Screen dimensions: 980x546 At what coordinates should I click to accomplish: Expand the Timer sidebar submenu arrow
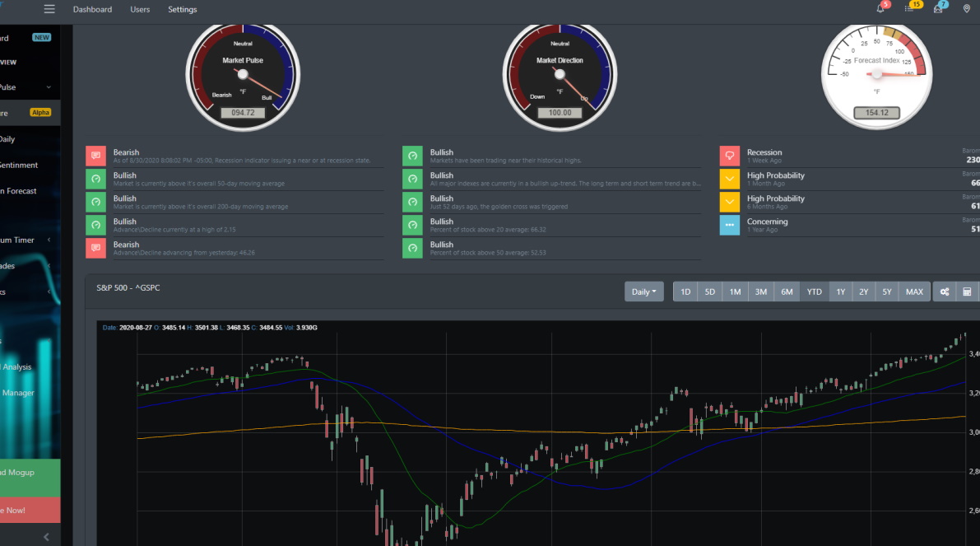[x=49, y=240]
